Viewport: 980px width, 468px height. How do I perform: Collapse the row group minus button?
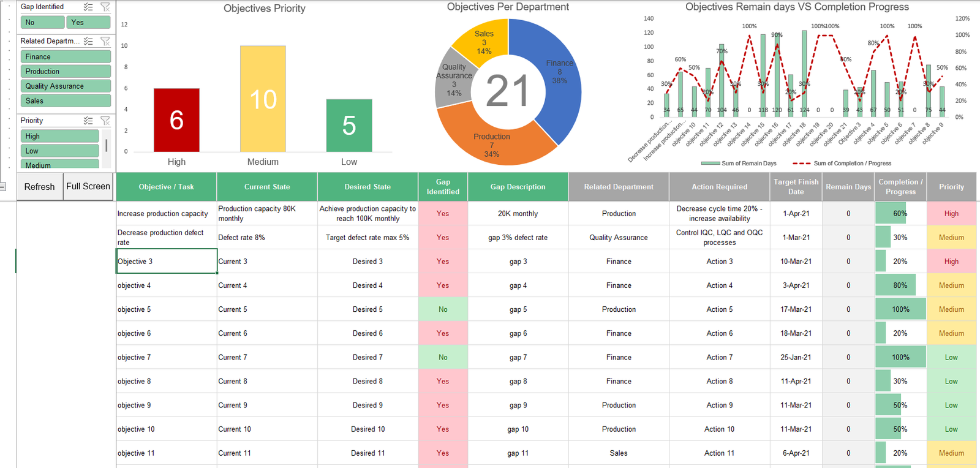[x=2, y=187]
